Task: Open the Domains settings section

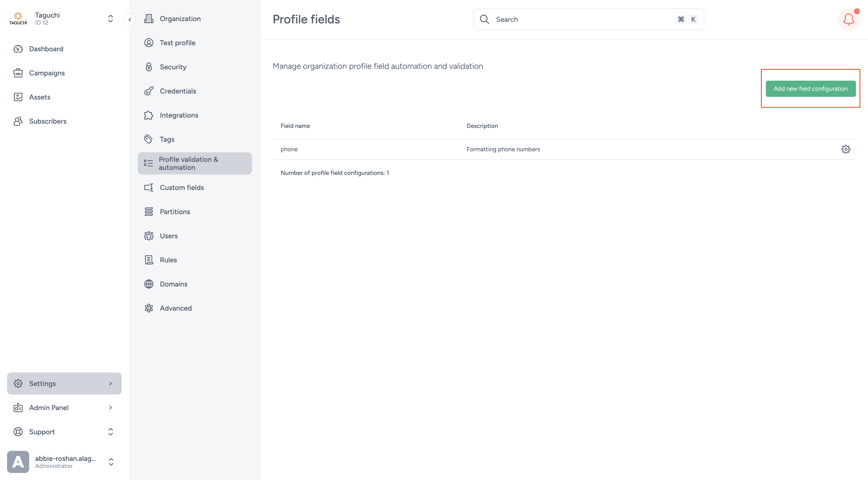Action: click(173, 284)
